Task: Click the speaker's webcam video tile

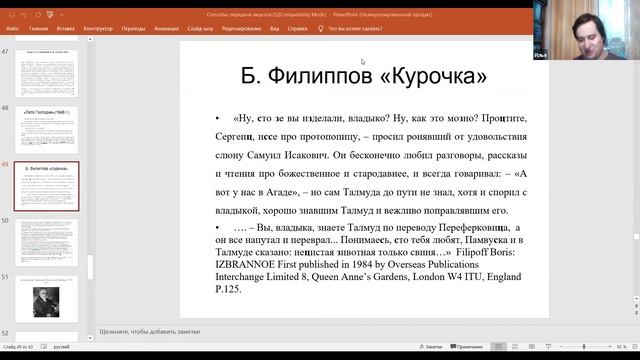Action: (587, 30)
